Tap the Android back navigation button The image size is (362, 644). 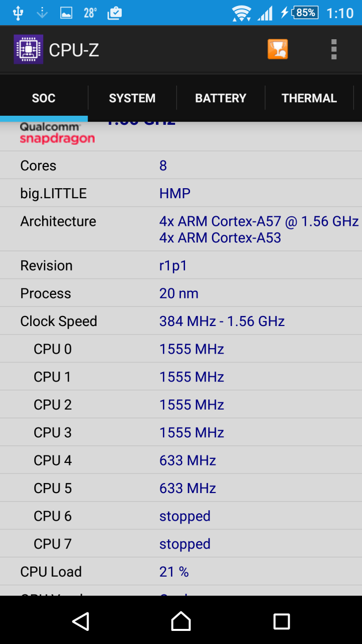tap(80, 621)
